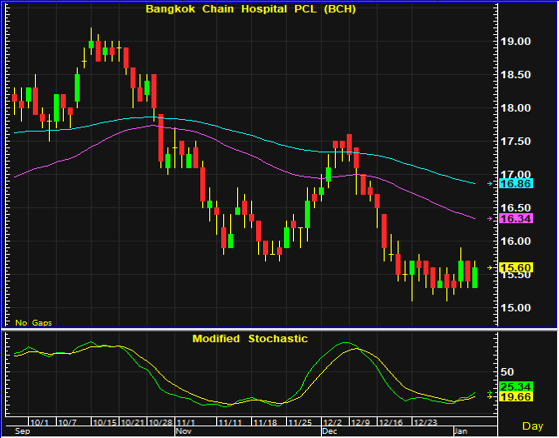Click the Sep month label
This screenshot has height=438, width=559.
(x=22, y=431)
